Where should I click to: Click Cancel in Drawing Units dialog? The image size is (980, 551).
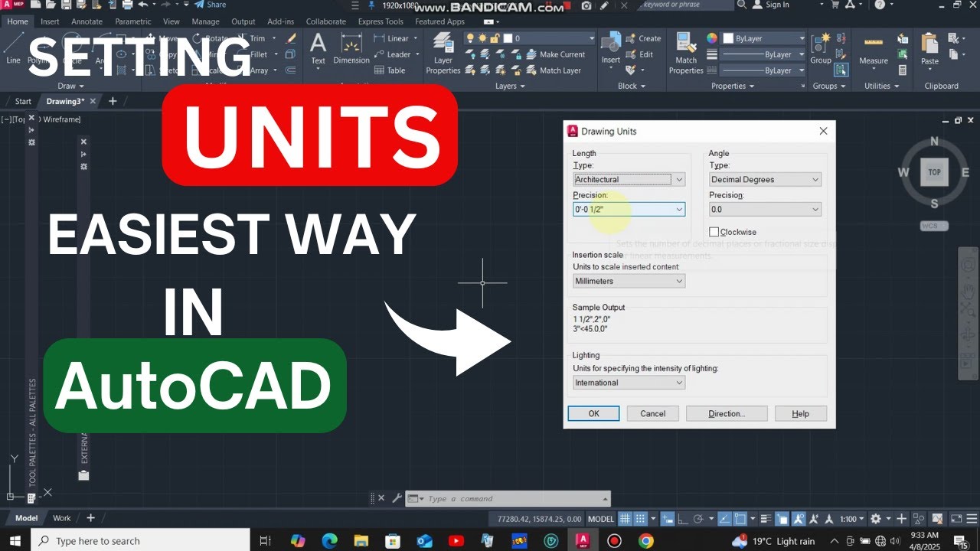(x=653, y=413)
